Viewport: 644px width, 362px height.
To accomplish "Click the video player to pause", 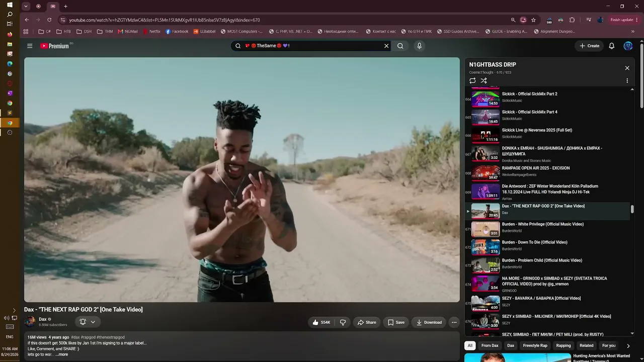I will [242, 179].
